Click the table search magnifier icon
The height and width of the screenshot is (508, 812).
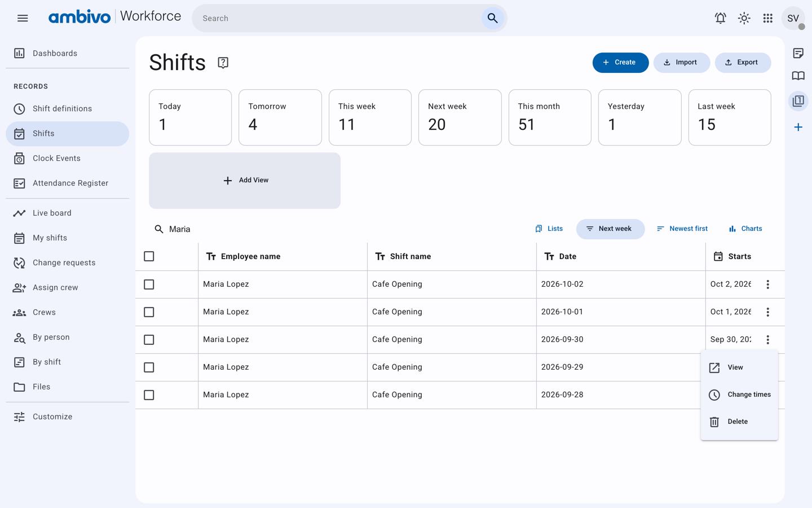[159, 229]
